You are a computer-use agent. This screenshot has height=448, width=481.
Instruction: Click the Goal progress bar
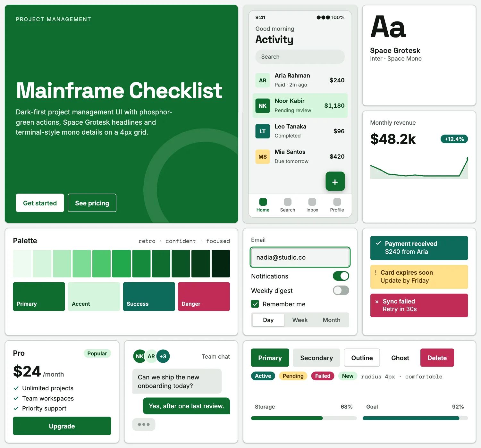[x=415, y=418]
